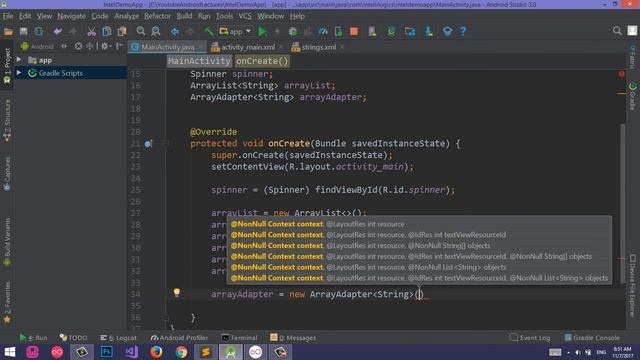This screenshot has width=640, height=360.
Task: Open the Logcat tool window
Action: [118, 338]
